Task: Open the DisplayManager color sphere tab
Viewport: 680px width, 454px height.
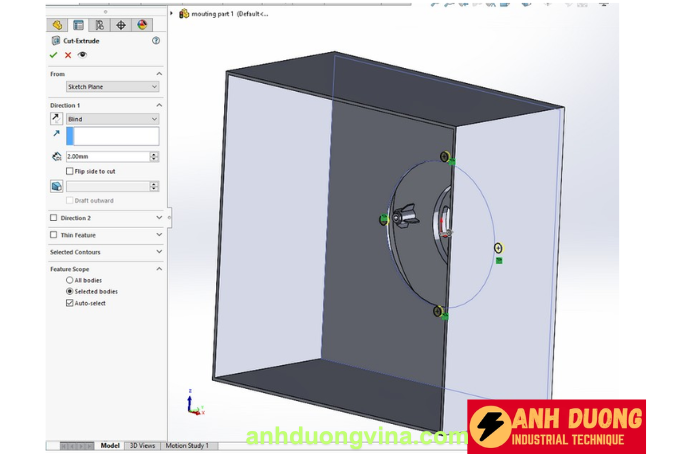Action: (142, 24)
